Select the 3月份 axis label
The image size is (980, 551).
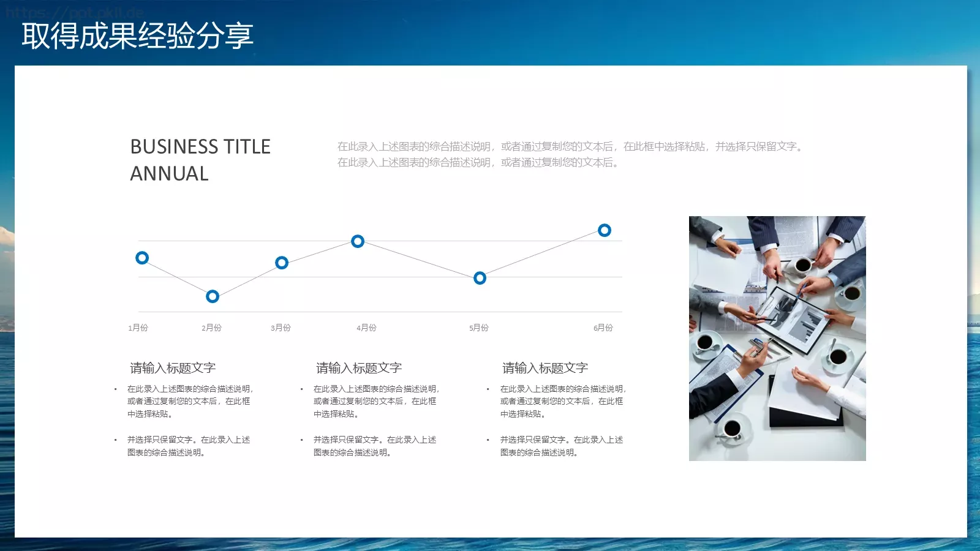tap(281, 328)
